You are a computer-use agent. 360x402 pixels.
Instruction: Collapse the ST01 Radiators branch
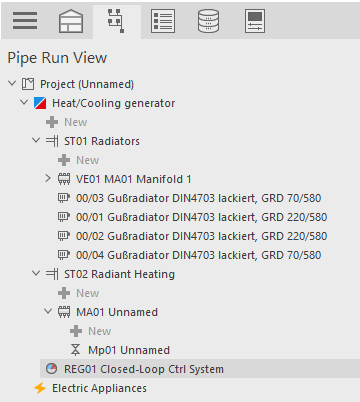(36, 140)
